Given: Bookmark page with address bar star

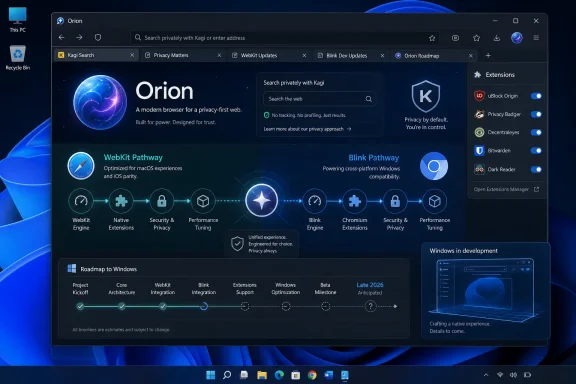Looking at the screenshot, I should pyautogui.click(x=432, y=38).
